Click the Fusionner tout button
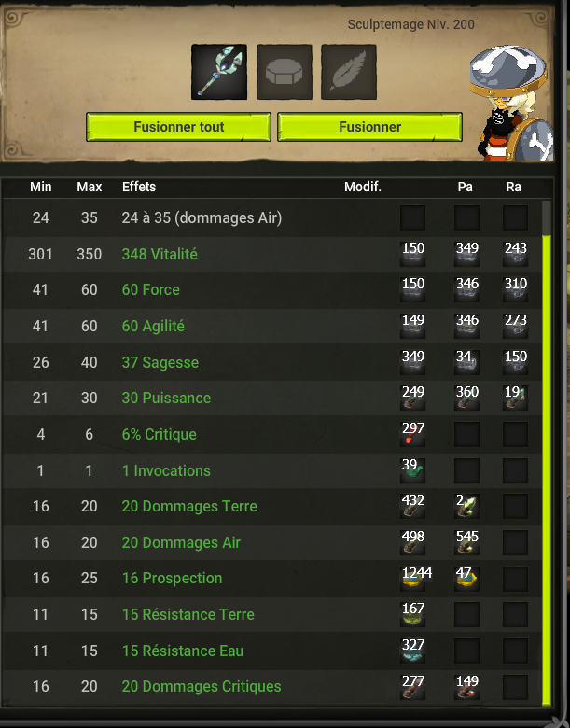 [179, 127]
